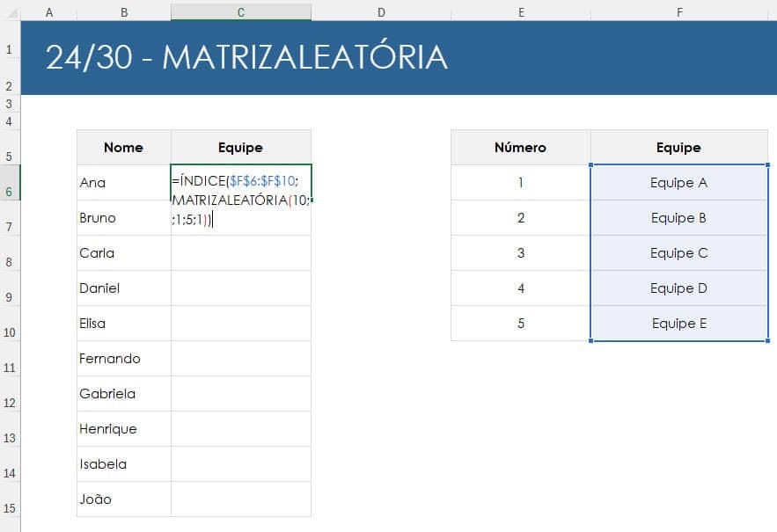
Task: Click the cell containing Henrique
Action: click(x=122, y=428)
